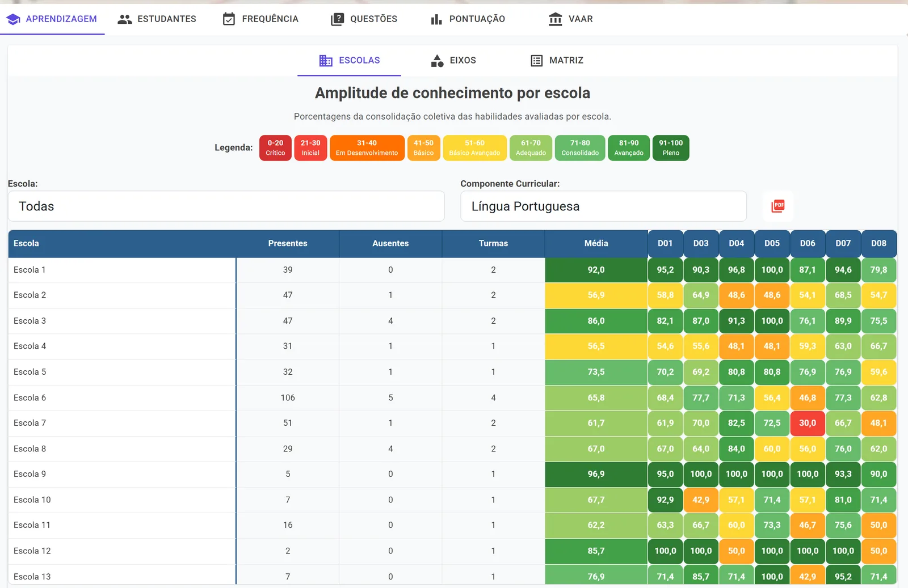Image resolution: width=908 pixels, height=588 pixels.
Task: Click Escola 10's 92,9 D01 cell
Action: point(665,500)
